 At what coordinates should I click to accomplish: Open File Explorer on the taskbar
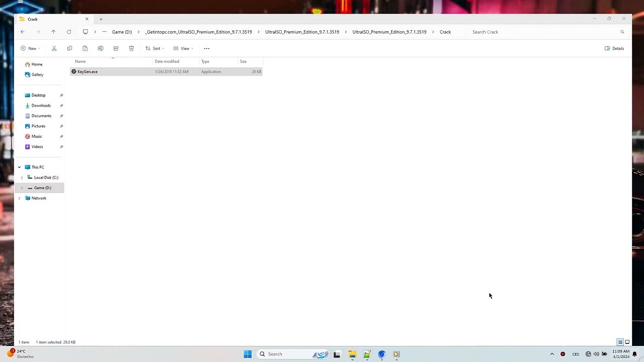(x=352, y=354)
